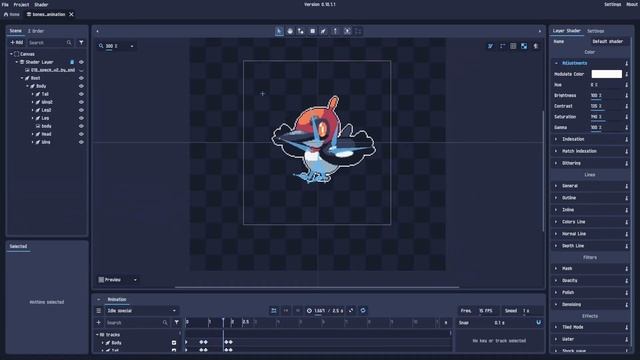Toggle the magnet snap icon
This screenshot has height=360, width=640.
(x=539, y=322)
